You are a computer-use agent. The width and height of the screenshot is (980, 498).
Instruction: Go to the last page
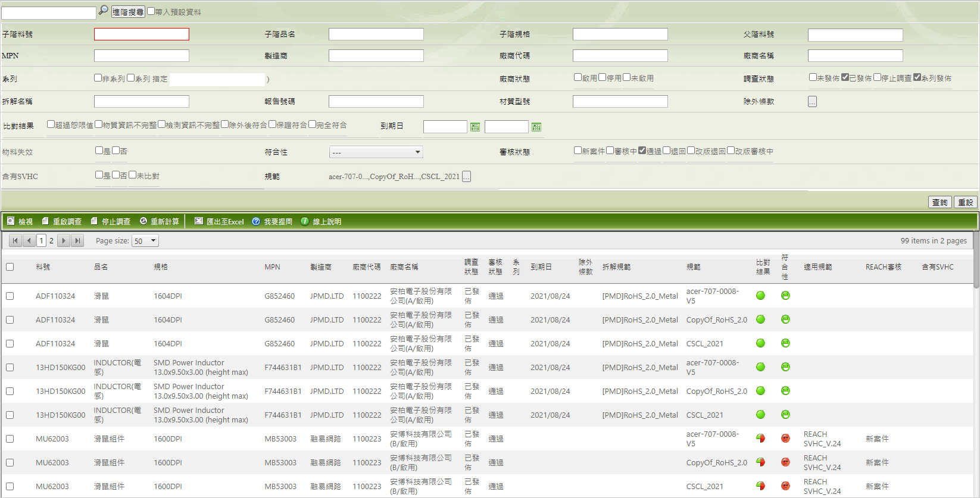pyautogui.click(x=77, y=240)
